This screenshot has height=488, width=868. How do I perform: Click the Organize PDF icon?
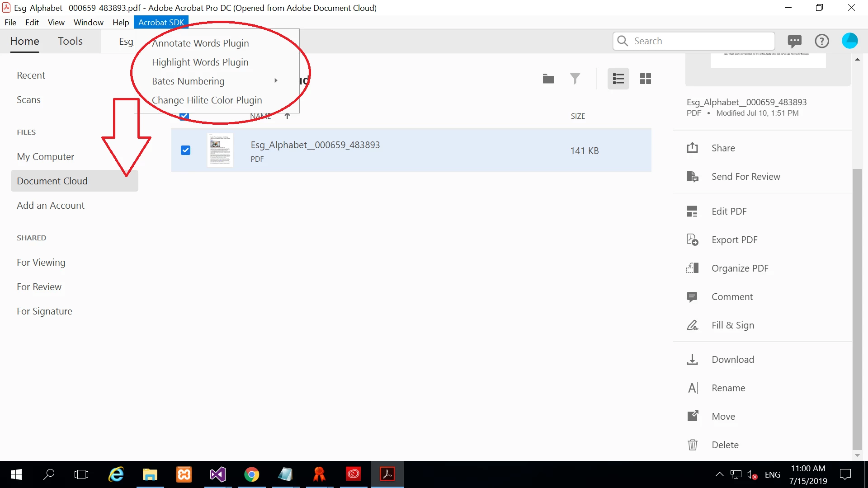(x=692, y=268)
